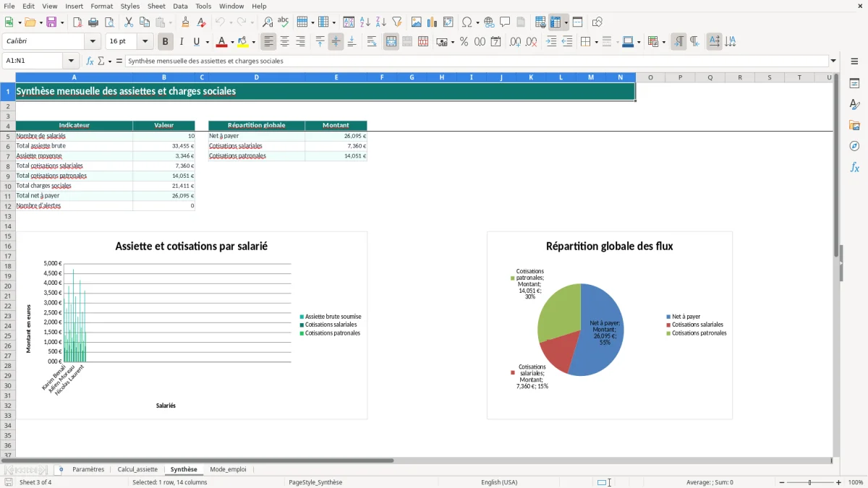Clear direct formatting icon
The image size is (868, 488).
coord(202,22)
